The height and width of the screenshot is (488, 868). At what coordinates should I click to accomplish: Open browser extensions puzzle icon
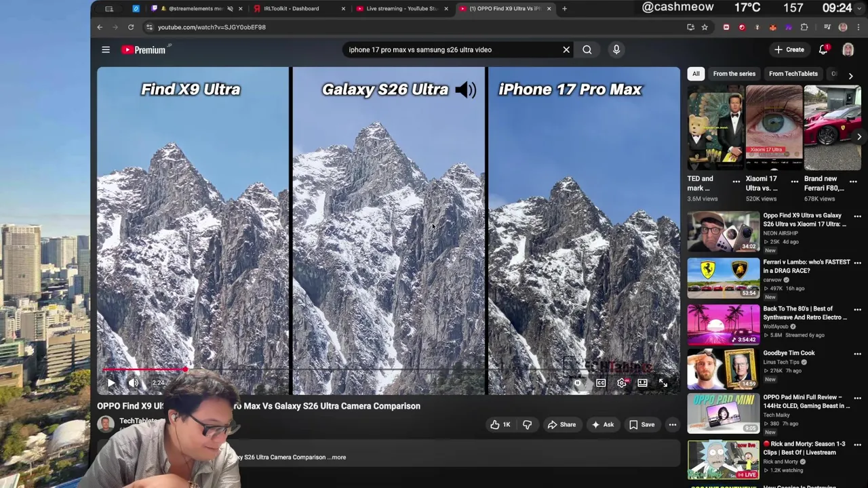(x=804, y=27)
